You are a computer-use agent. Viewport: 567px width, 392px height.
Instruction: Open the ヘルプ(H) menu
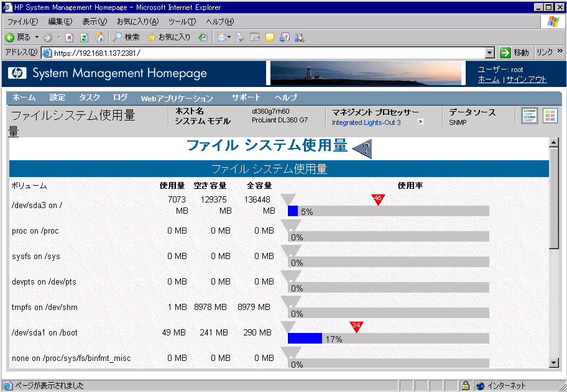[x=220, y=22]
